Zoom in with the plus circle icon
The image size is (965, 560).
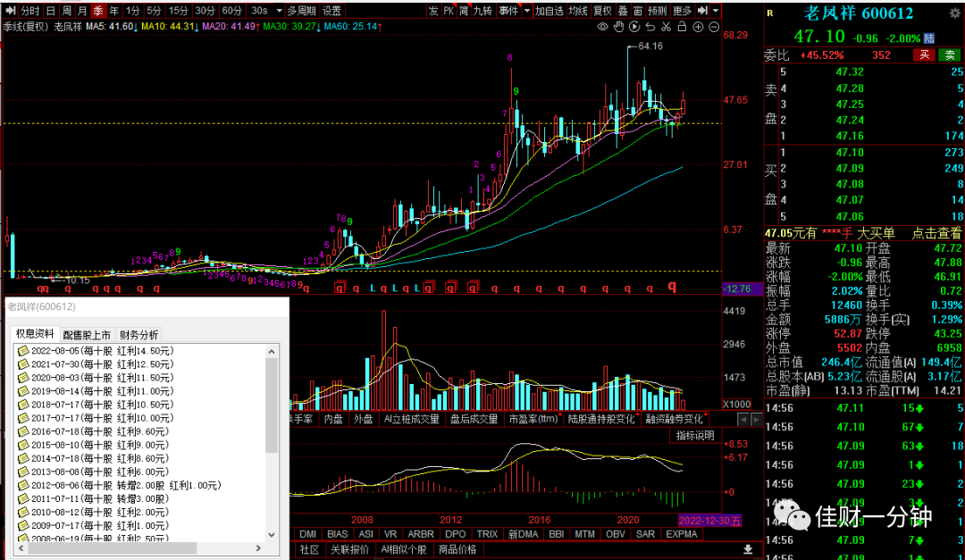[x=698, y=27]
